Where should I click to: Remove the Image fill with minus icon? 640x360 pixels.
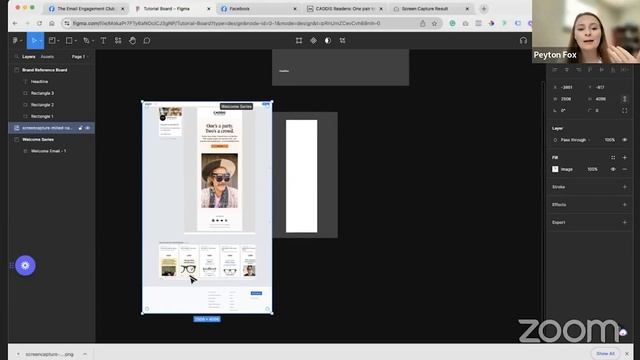pyautogui.click(x=624, y=169)
